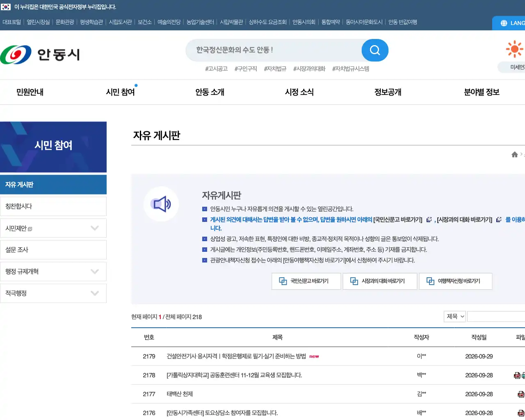Click the date 2026-09-29

479,356
